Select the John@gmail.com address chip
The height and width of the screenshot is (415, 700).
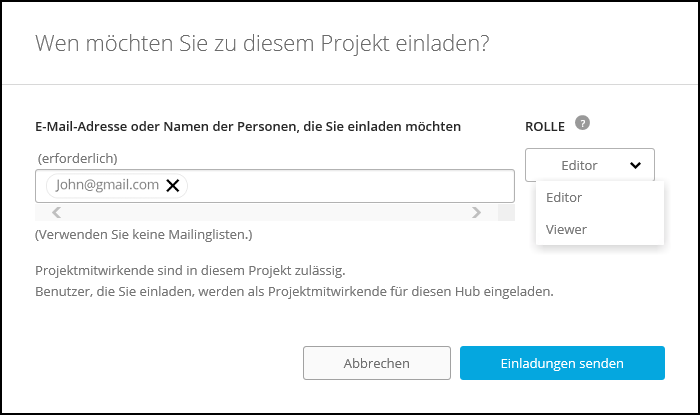[107, 185]
